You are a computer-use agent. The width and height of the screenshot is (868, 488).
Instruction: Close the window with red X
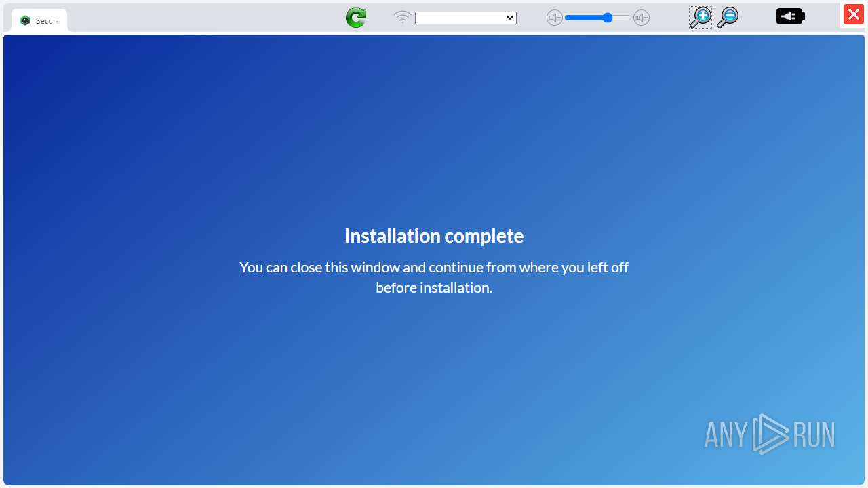(x=854, y=14)
